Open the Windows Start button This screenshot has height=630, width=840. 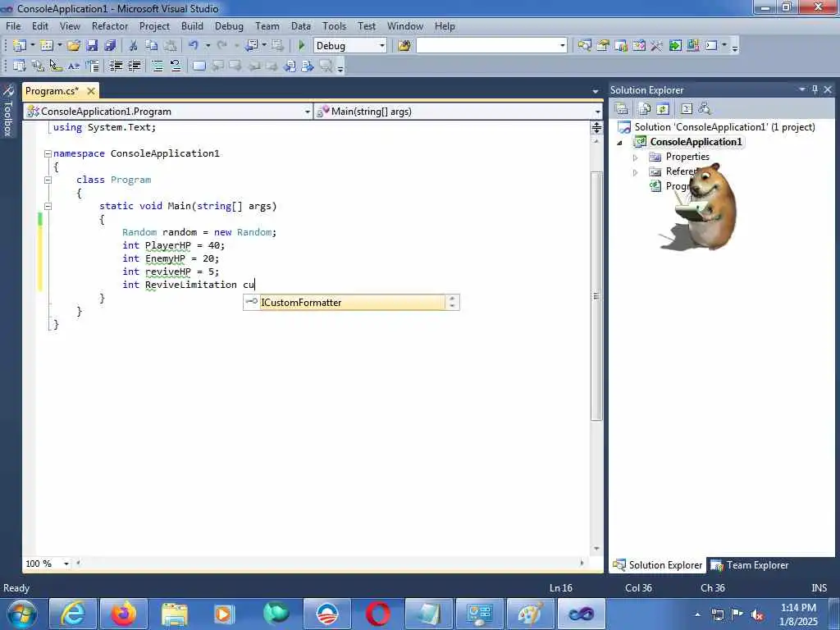coord(21,614)
